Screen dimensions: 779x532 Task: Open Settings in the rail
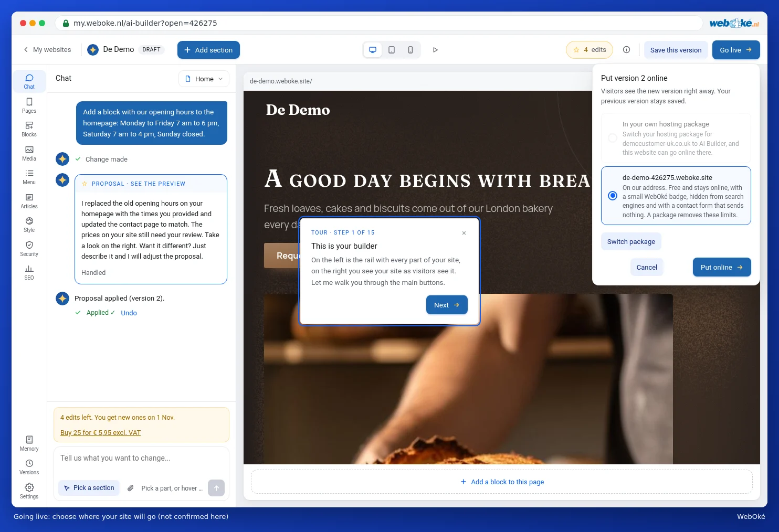(x=29, y=491)
